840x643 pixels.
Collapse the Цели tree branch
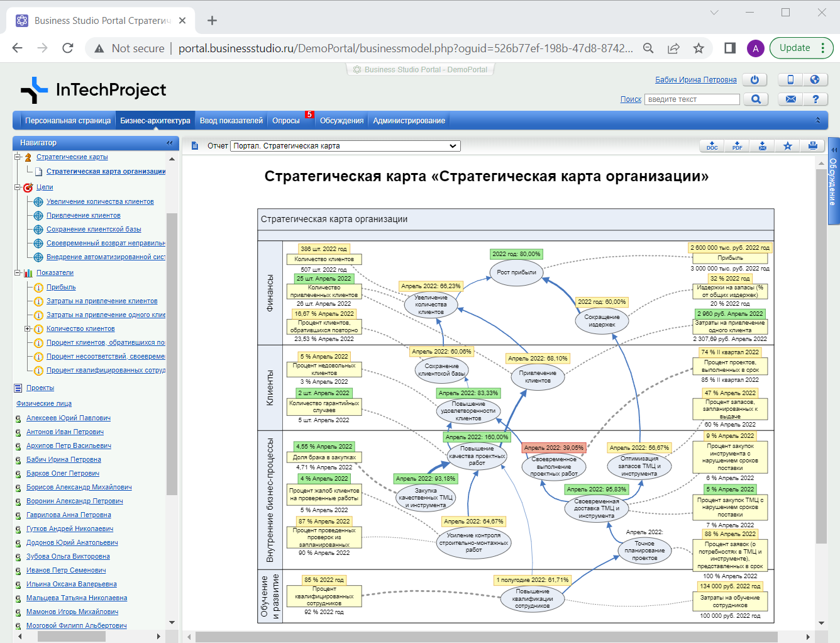click(18, 187)
